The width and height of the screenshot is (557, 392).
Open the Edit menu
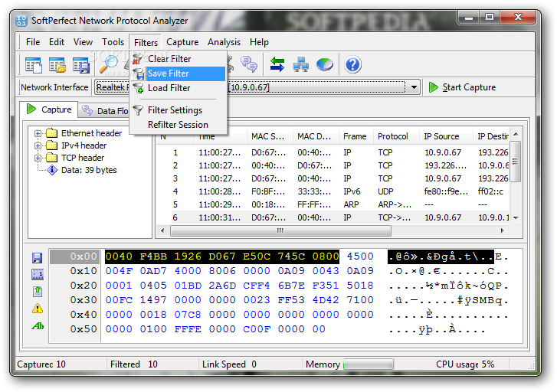click(x=57, y=42)
